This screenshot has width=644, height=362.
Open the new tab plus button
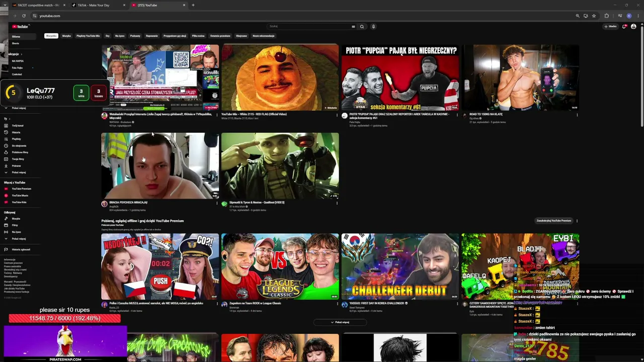click(x=193, y=5)
